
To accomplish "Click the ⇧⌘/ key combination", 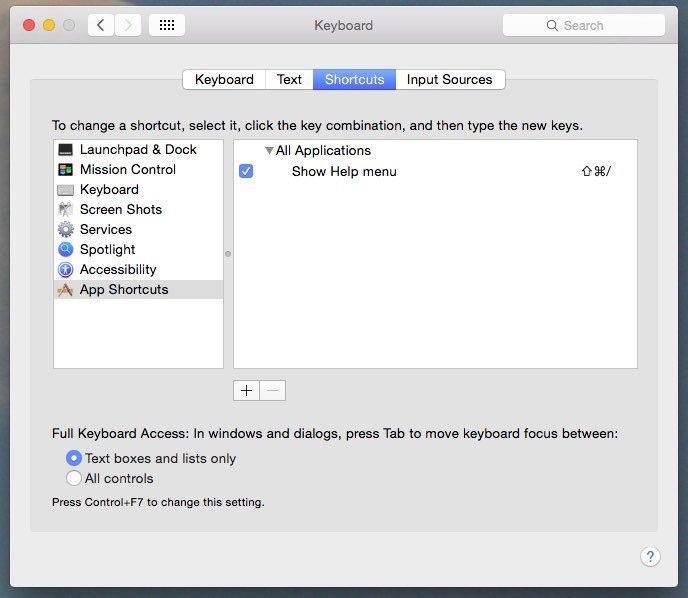I will (x=596, y=171).
